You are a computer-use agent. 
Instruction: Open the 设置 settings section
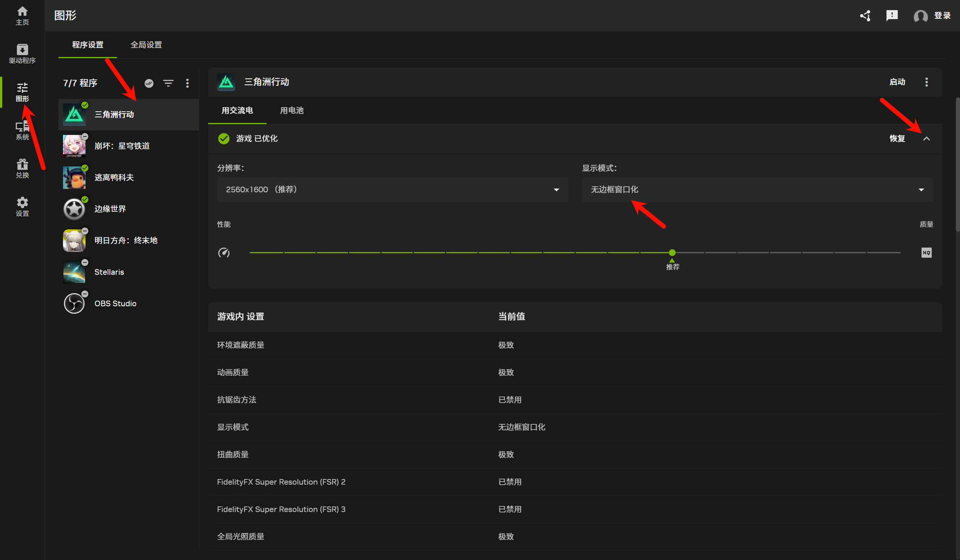[22, 207]
